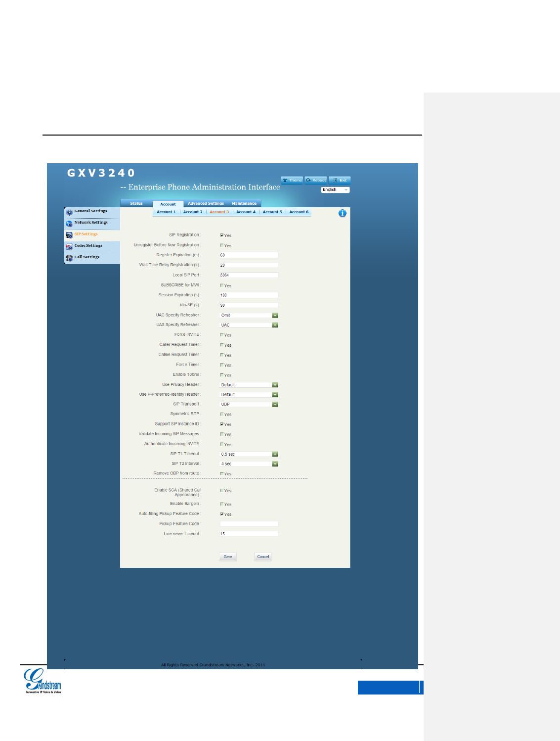Open the SIP T2 Interval dropdown
The image size is (560, 741).
pyautogui.click(x=249, y=464)
